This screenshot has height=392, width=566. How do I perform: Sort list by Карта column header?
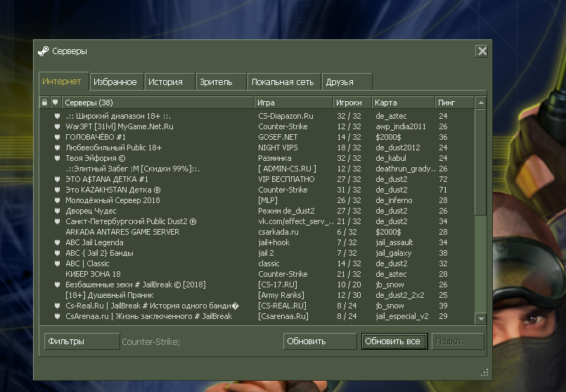[403, 103]
